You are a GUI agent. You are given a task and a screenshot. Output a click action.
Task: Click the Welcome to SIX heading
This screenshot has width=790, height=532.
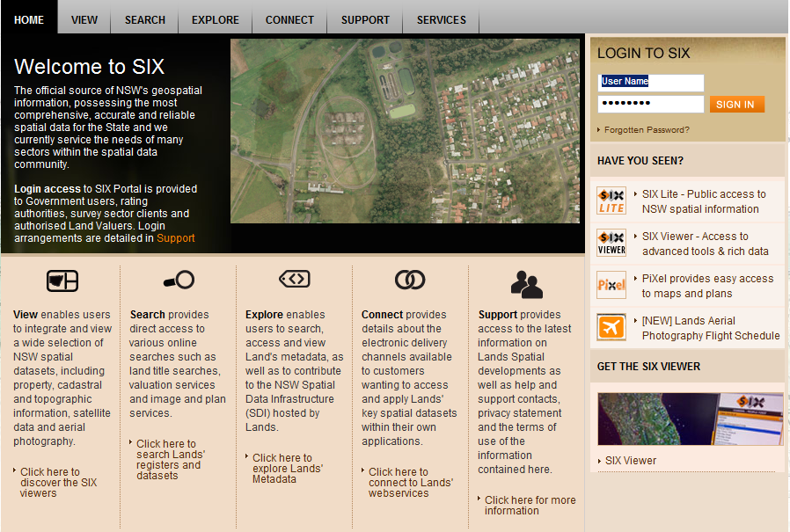[89, 67]
